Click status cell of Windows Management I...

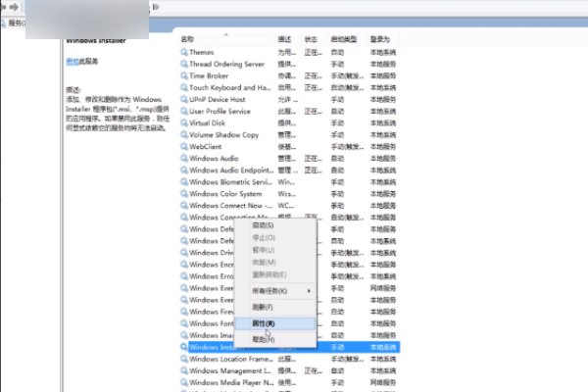(313, 370)
